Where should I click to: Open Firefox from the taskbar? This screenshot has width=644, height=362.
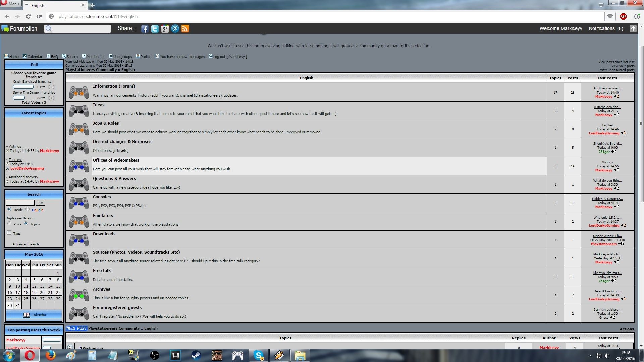click(x=50, y=355)
